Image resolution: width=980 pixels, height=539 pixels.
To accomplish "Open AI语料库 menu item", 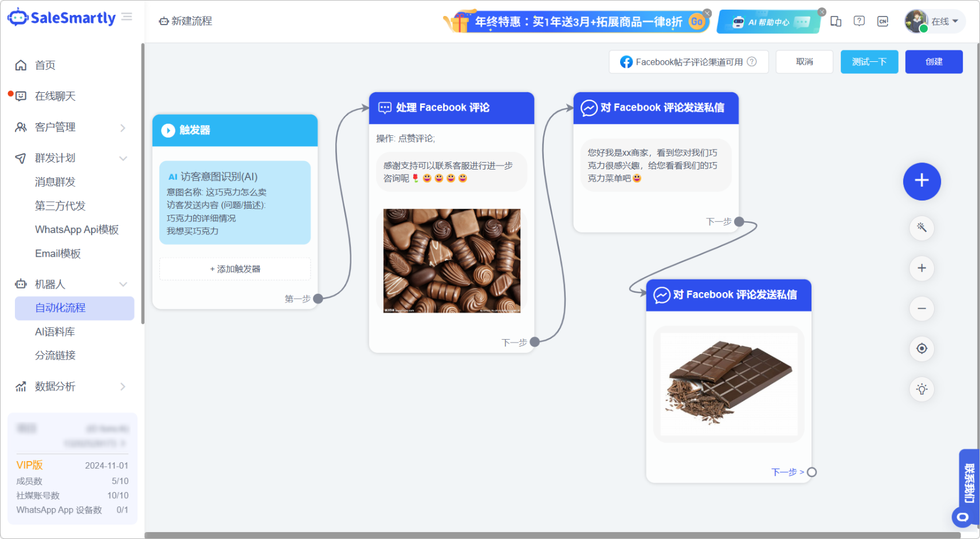I will [55, 332].
